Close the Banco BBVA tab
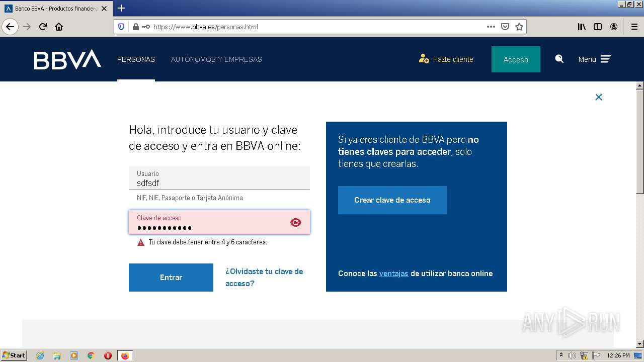The image size is (644, 362). 104,9
